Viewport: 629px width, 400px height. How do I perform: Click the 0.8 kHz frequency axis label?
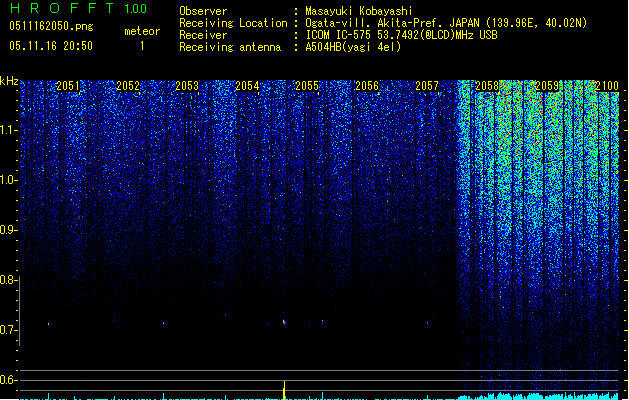8,280
